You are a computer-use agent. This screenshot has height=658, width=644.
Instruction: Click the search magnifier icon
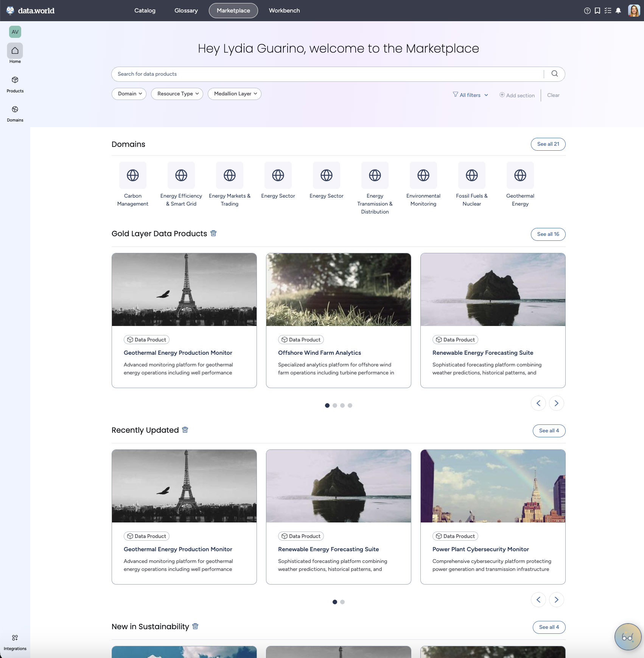[x=555, y=74]
